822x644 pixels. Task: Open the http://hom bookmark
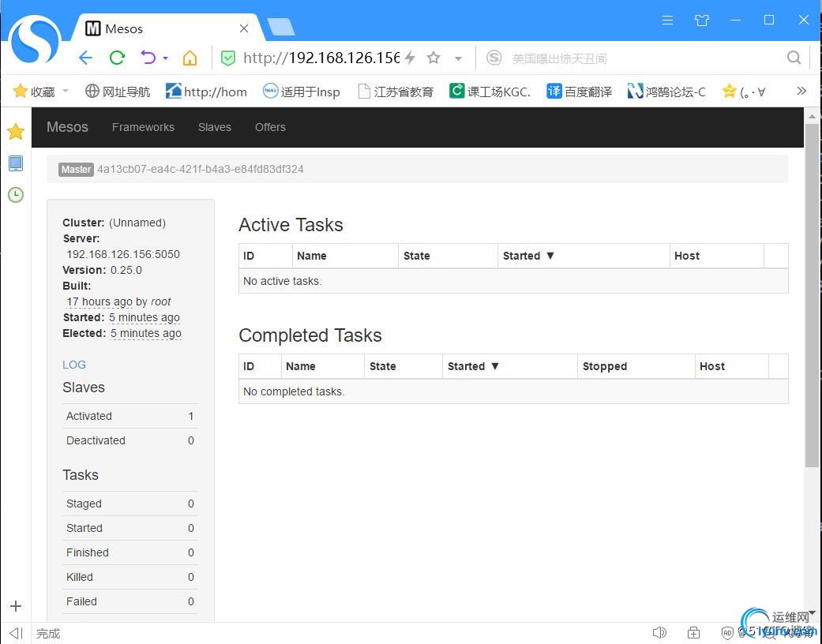tap(206, 92)
